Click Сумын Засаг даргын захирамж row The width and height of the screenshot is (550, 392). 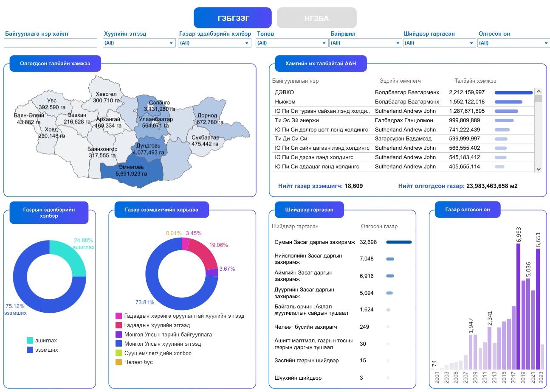point(314,242)
